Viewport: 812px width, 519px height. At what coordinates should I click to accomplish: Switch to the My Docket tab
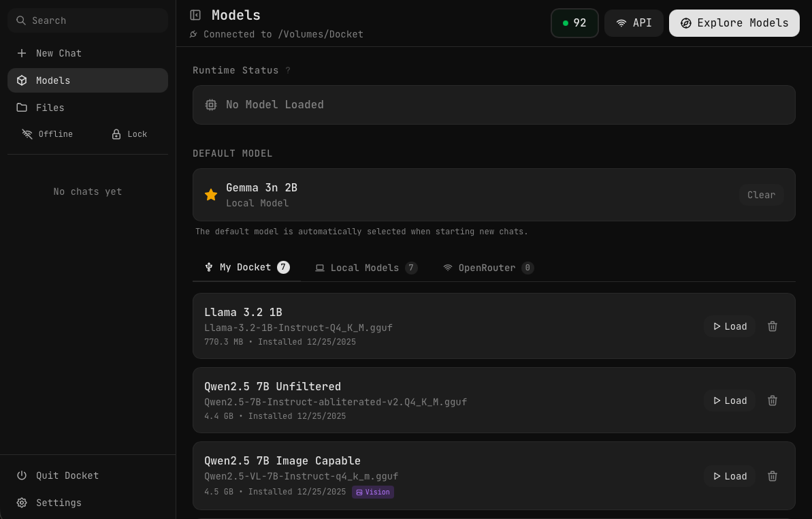(246, 267)
